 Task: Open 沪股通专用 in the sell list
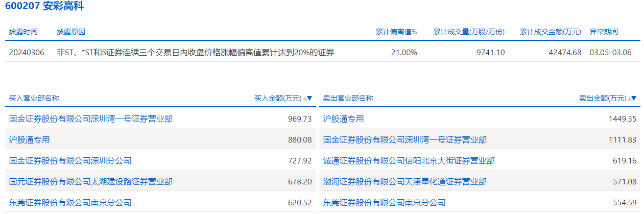click(x=344, y=119)
